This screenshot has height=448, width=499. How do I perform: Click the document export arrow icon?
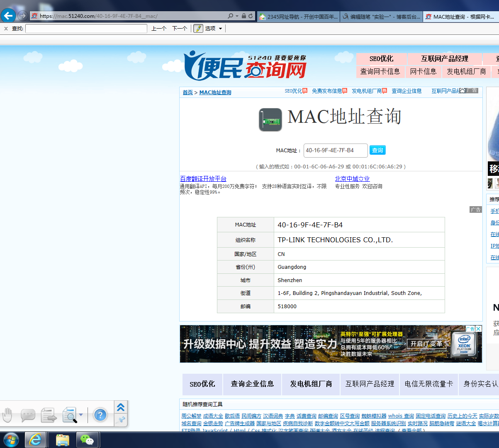[49, 415]
